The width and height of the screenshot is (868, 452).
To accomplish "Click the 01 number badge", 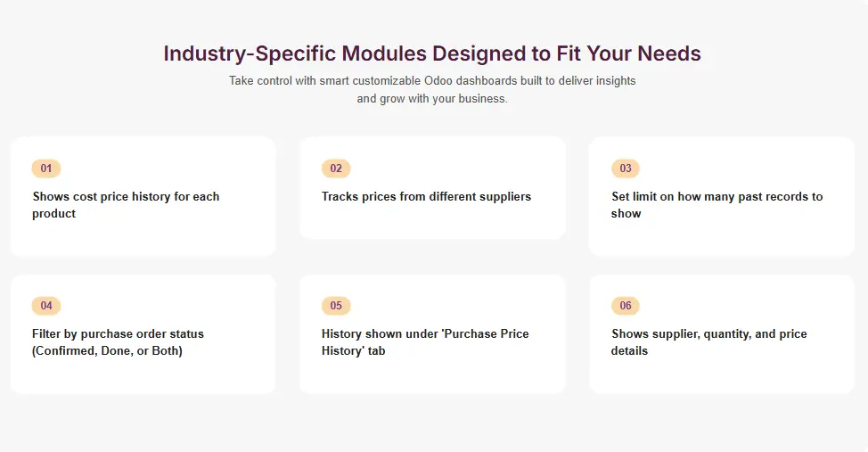I will (x=46, y=168).
